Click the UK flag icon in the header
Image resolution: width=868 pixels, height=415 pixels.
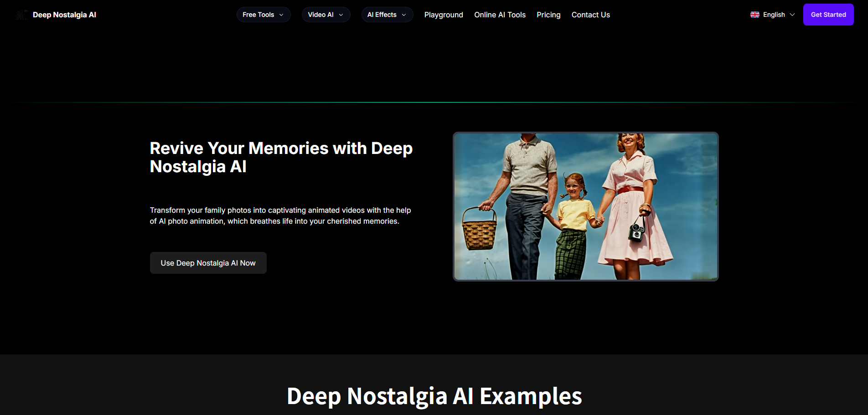coord(755,14)
